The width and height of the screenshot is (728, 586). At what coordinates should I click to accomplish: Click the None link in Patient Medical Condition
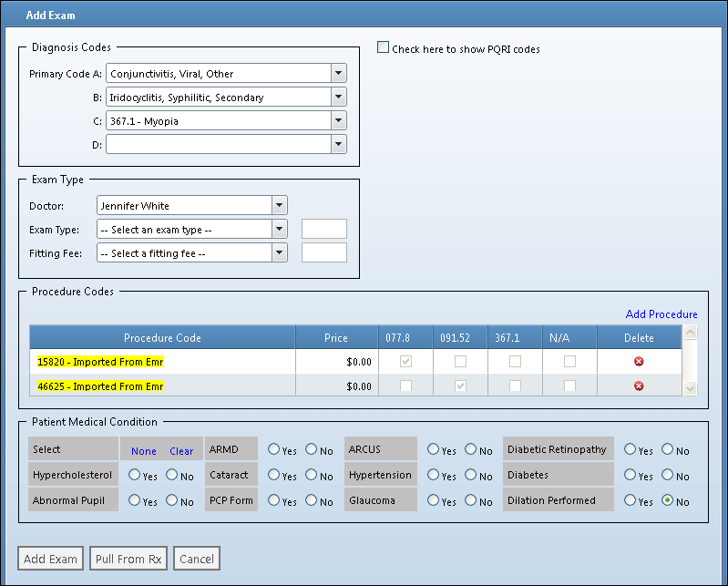(x=143, y=451)
